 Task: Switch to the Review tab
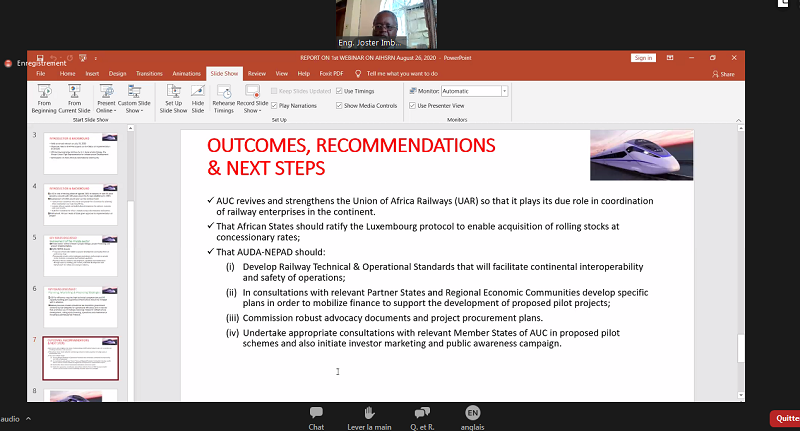pyautogui.click(x=257, y=74)
